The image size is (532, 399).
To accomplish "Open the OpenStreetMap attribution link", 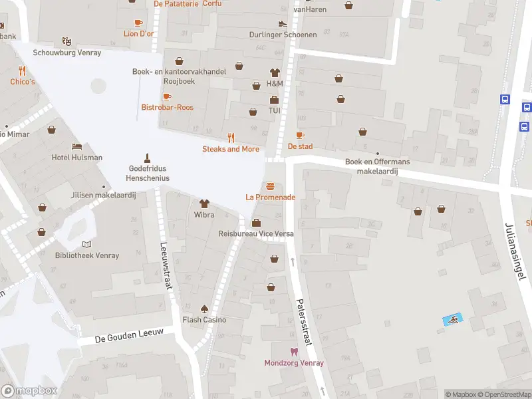I will click(x=502, y=394).
